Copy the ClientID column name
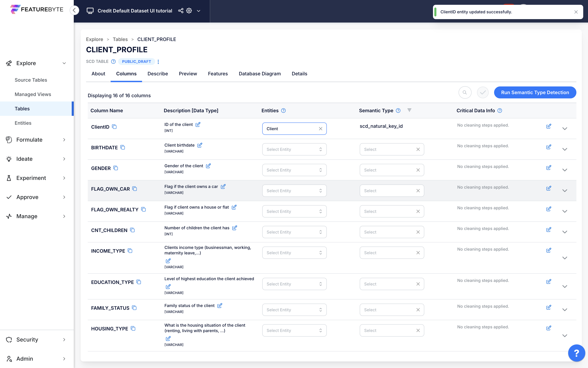Screen dimensions: 588x368 (x=114, y=127)
